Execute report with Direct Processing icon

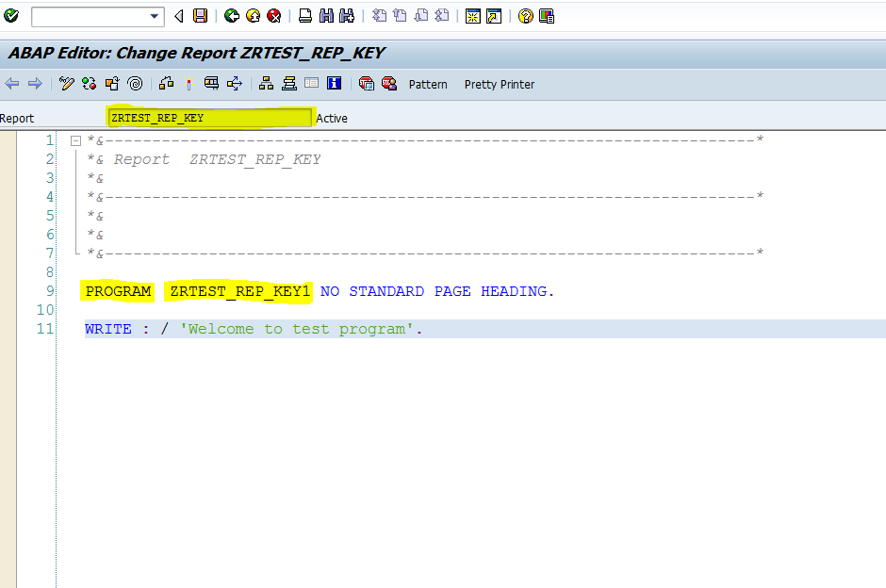tap(211, 84)
